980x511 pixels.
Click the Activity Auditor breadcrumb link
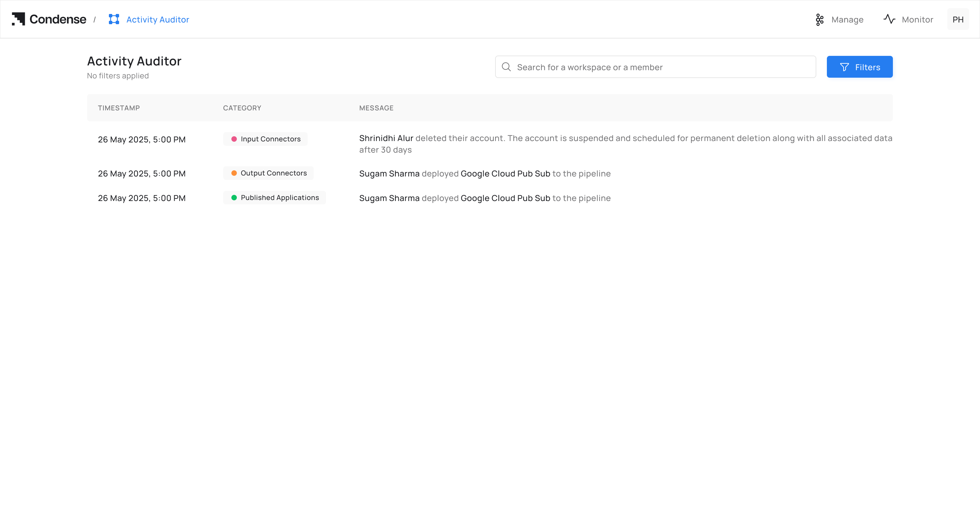point(158,19)
